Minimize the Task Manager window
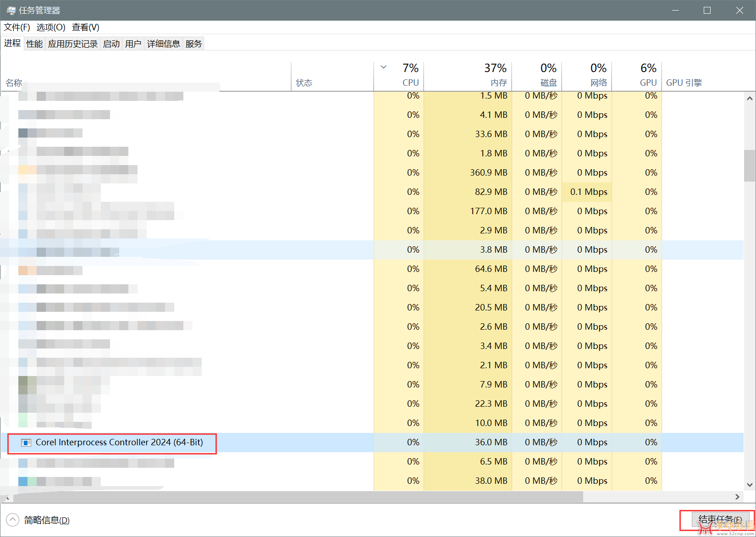The width and height of the screenshot is (756, 537). pos(675,10)
